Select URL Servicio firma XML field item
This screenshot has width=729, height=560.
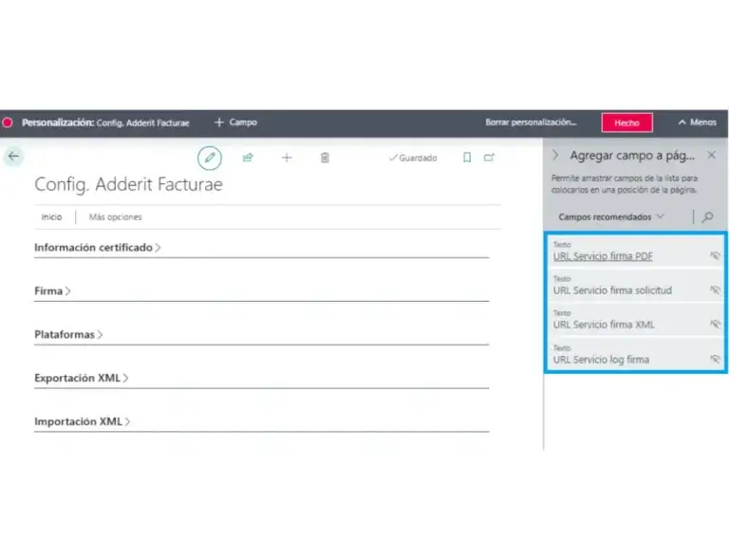point(604,325)
